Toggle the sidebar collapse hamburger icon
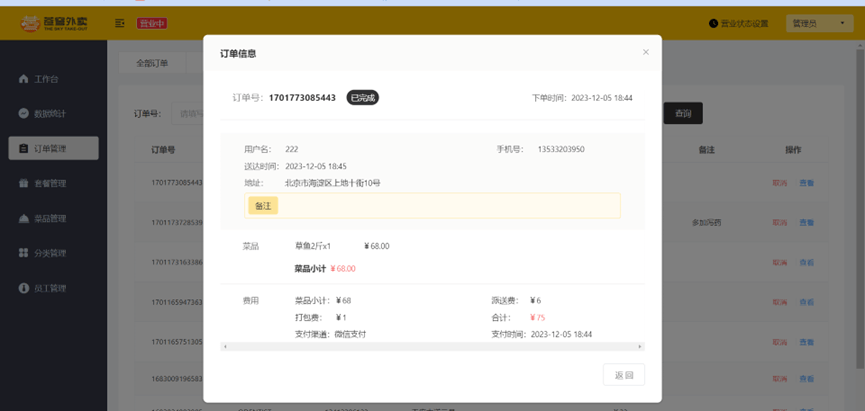Image resolution: width=865 pixels, height=411 pixels. tap(120, 23)
